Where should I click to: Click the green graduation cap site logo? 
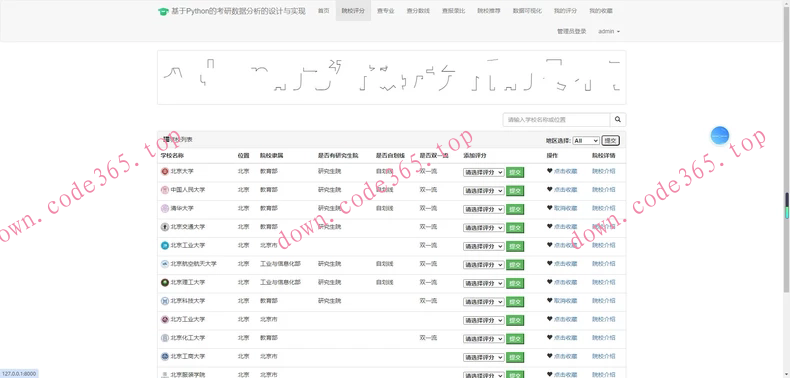pyautogui.click(x=162, y=11)
